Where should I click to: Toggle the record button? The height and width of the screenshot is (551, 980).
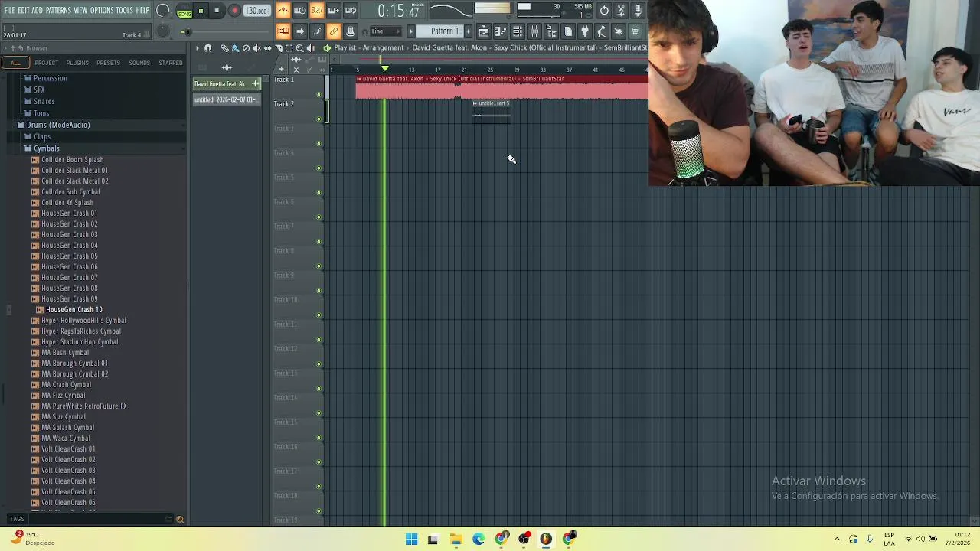click(234, 11)
